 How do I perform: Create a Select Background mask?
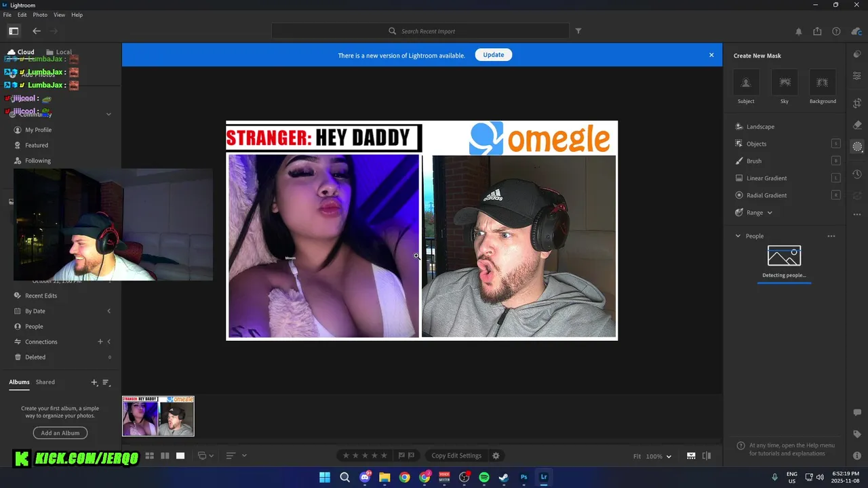823,83
